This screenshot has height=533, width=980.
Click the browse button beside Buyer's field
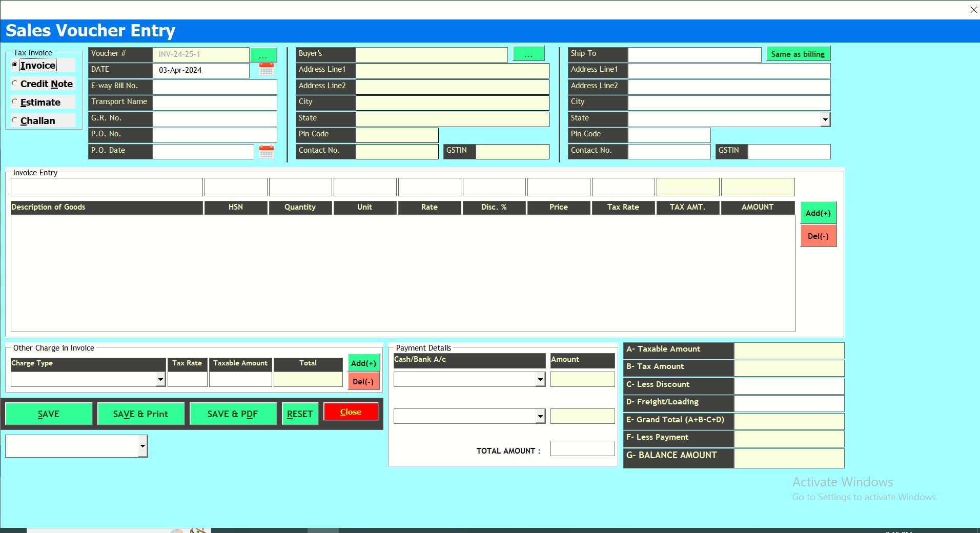point(528,54)
